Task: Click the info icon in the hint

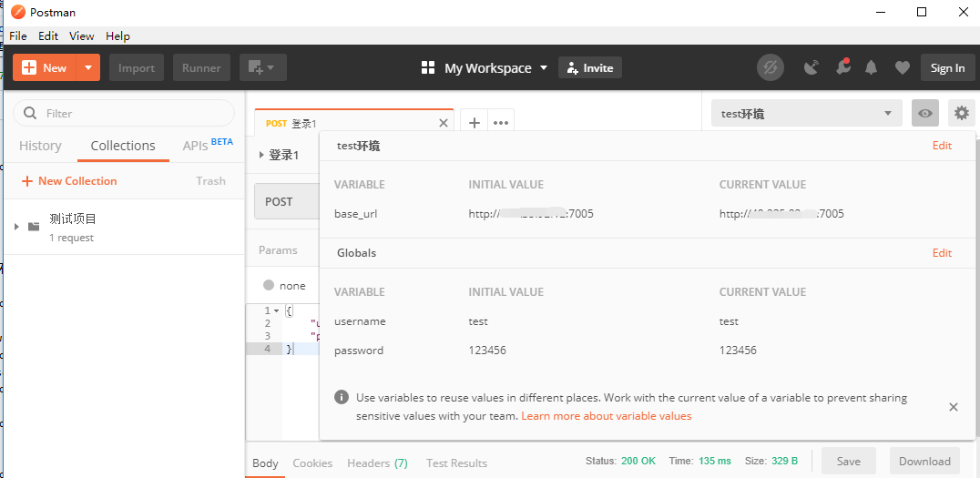Action: click(x=342, y=397)
